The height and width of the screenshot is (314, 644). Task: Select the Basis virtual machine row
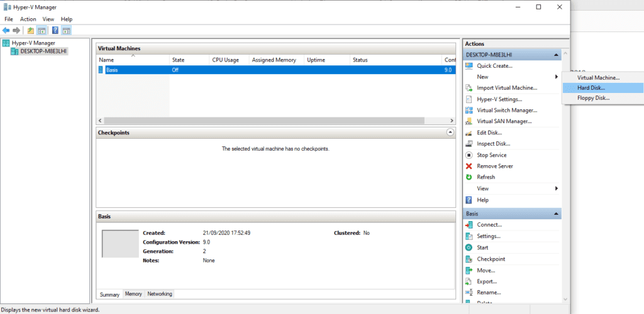(275, 70)
